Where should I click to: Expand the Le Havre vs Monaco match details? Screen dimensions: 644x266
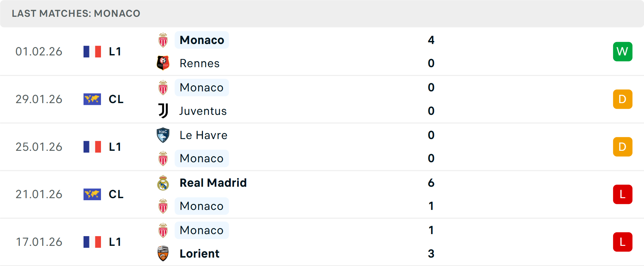tap(322, 147)
